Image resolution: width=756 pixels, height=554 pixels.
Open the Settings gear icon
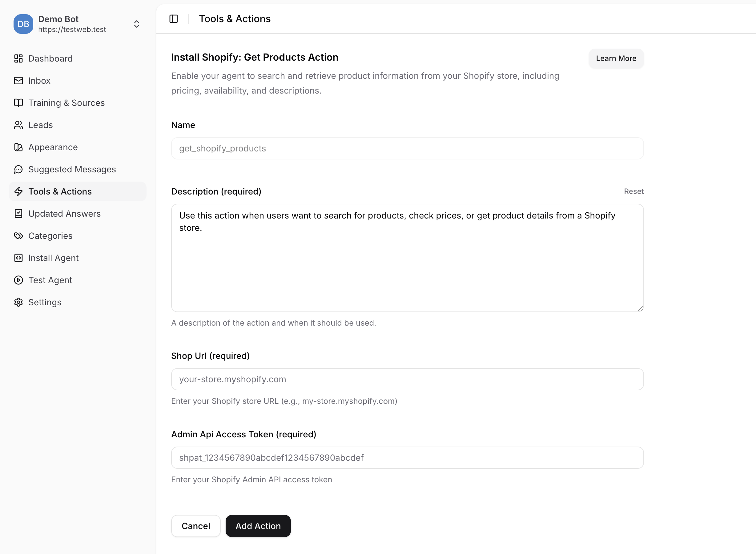(x=18, y=302)
